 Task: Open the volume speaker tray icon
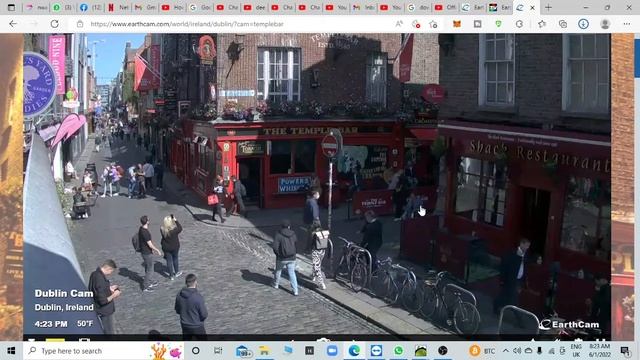517,351
